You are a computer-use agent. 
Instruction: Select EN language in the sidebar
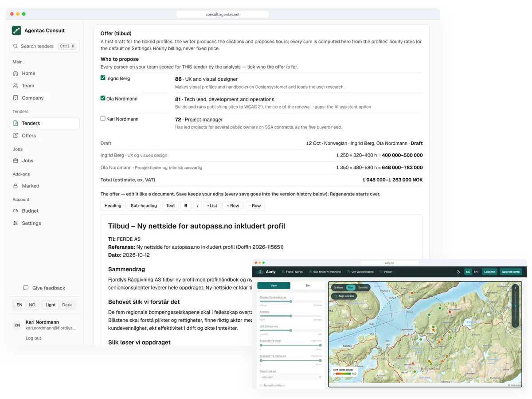pos(20,305)
